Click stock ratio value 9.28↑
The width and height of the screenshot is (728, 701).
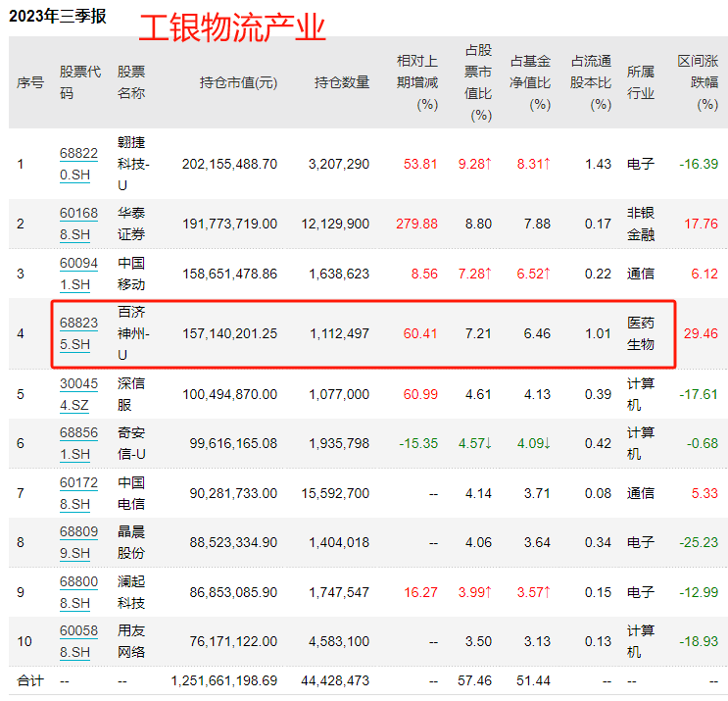(475, 164)
